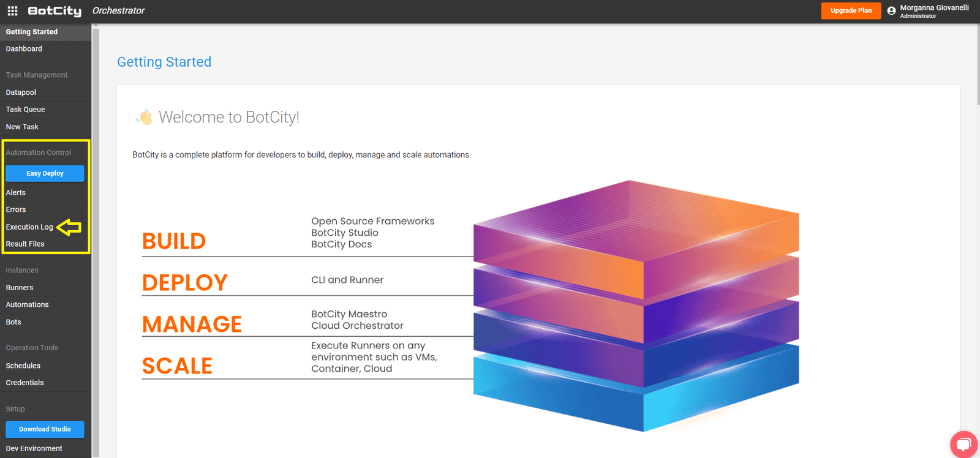Open the user account avatar icon

pyautogui.click(x=891, y=11)
